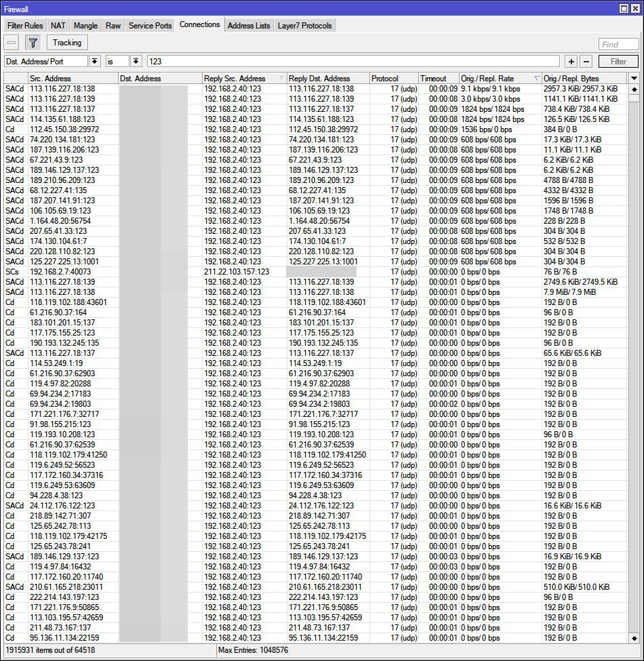Image resolution: width=644 pixels, height=661 pixels.
Task: Expand the Dst. Address/Port field dropdown
Action: [x=94, y=62]
